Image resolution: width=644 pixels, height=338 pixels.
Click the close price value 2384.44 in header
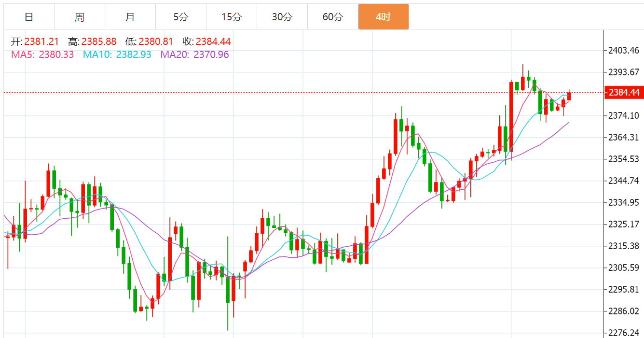tap(213, 42)
